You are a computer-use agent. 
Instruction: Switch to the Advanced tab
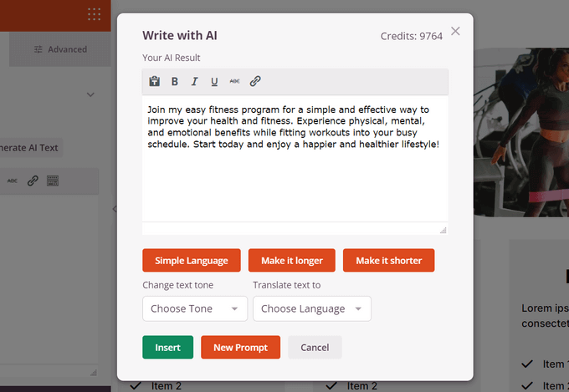point(60,49)
